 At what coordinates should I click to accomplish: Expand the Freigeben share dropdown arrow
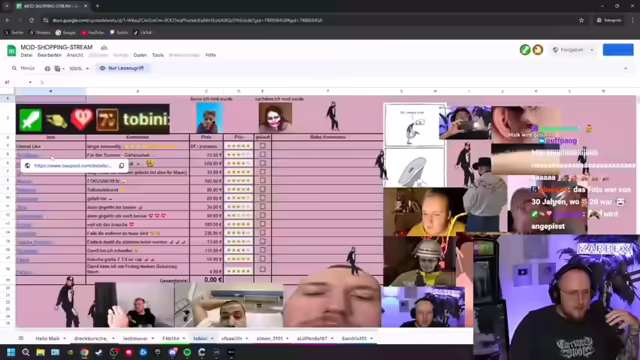point(592,50)
